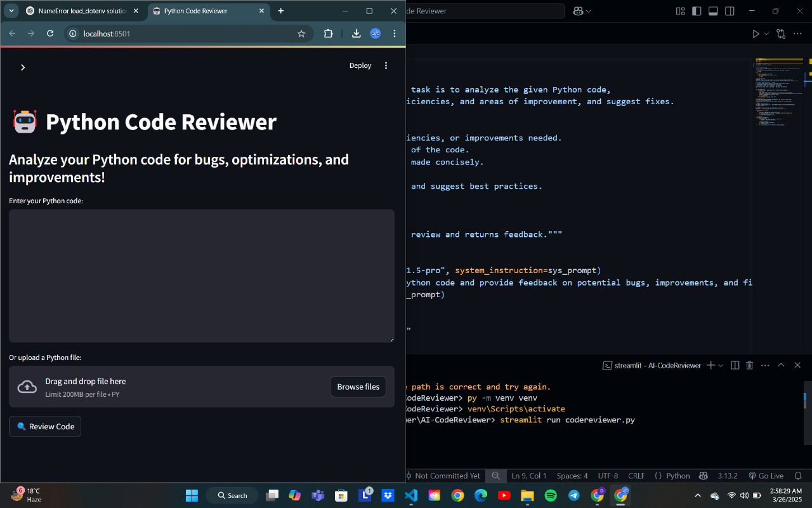Click the cloud upload icon in dropzone
This screenshot has height=508, width=812.
click(27, 387)
